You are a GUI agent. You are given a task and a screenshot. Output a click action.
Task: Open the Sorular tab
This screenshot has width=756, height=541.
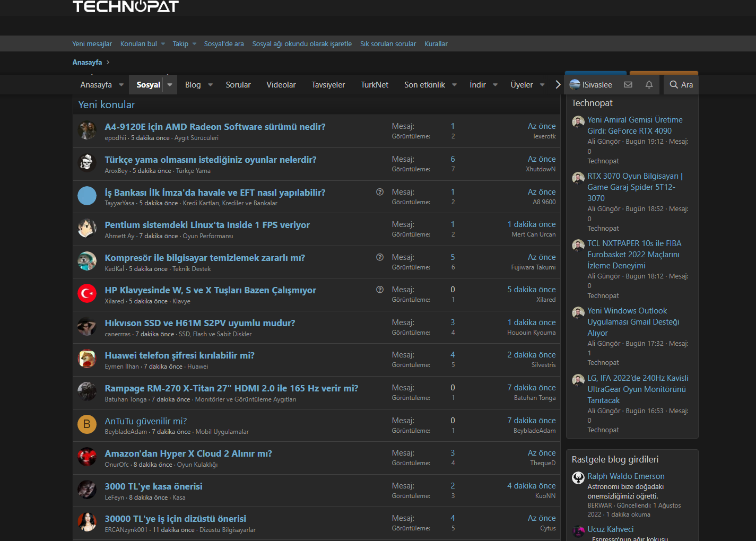click(x=238, y=85)
